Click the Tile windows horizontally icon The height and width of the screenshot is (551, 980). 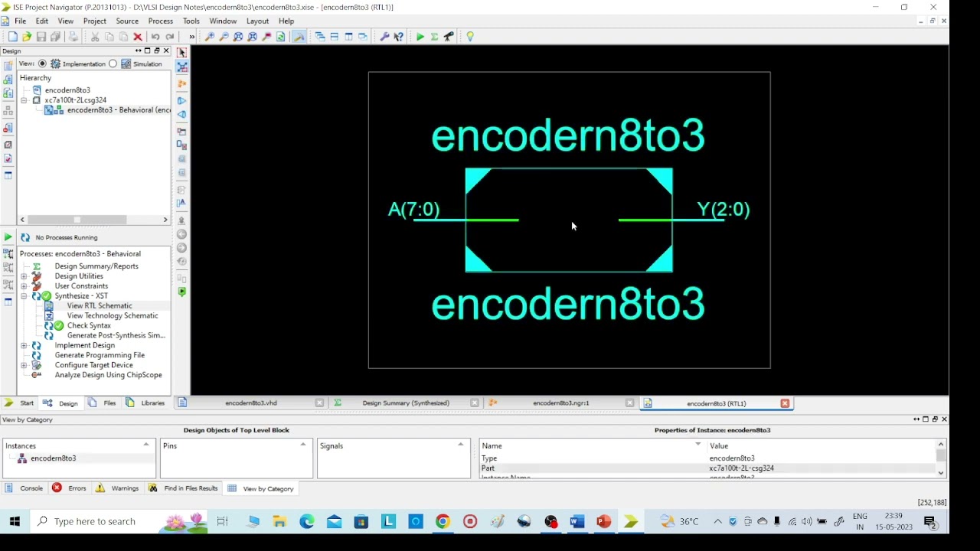[335, 37]
